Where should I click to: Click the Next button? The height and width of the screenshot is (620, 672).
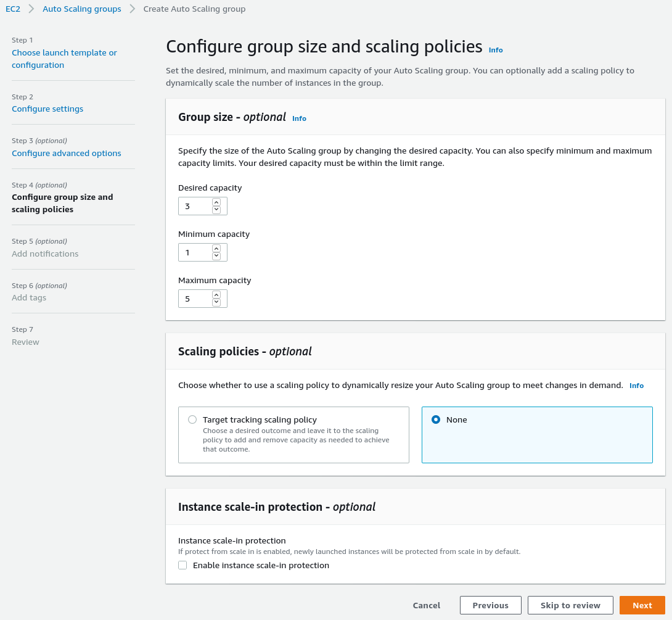click(x=642, y=605)
